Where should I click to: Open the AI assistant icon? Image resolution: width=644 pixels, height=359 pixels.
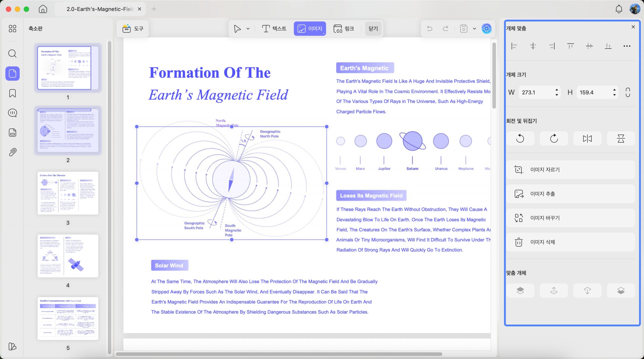click(487, 28)
